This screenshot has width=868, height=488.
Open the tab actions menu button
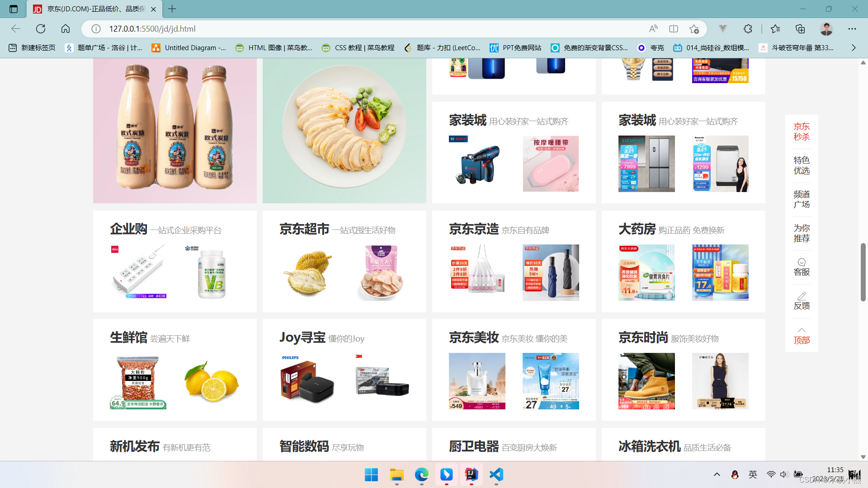[x=14, y=9]
